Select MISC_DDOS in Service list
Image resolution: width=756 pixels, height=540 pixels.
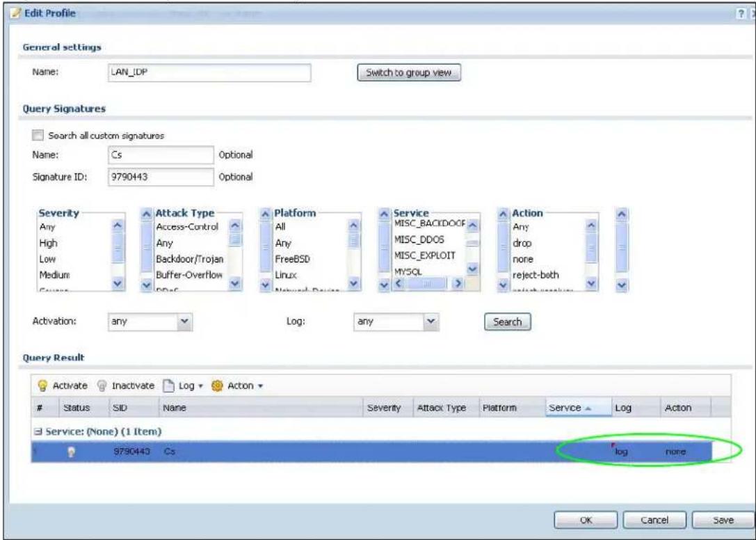click(x=419, y=240)
